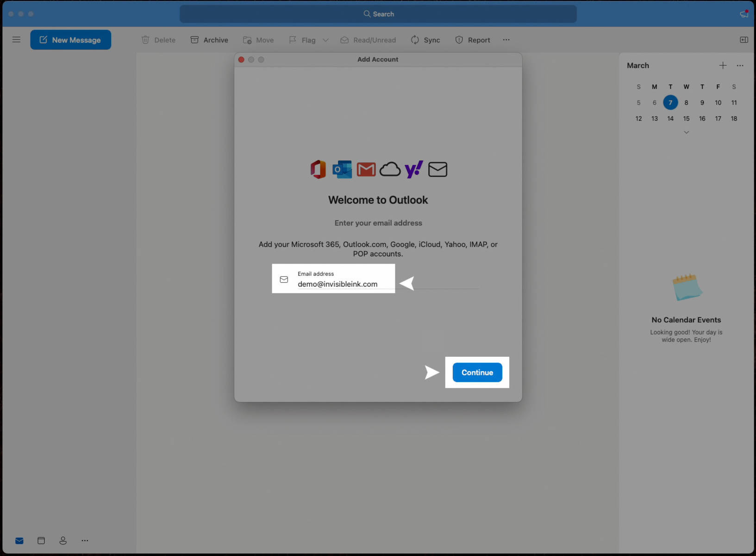Select March 12 in the mini calendar

pyautogui.click(x=638, y=119)
